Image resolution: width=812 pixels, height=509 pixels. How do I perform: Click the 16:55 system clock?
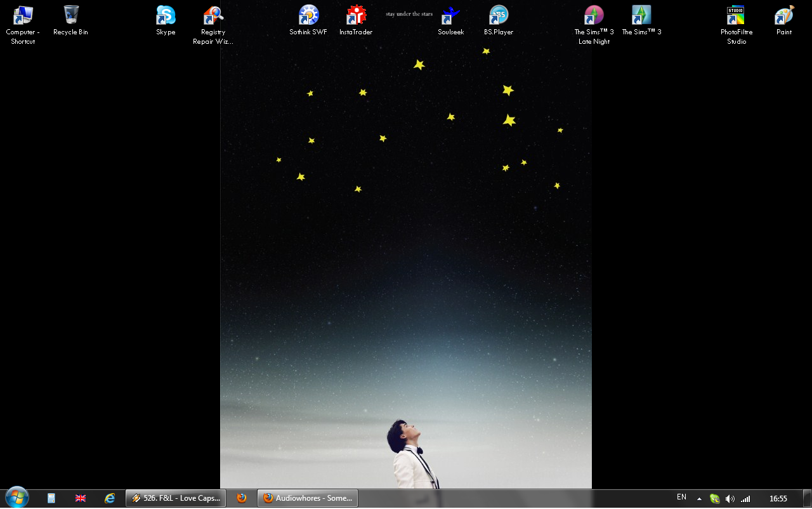tap(778, 499)
